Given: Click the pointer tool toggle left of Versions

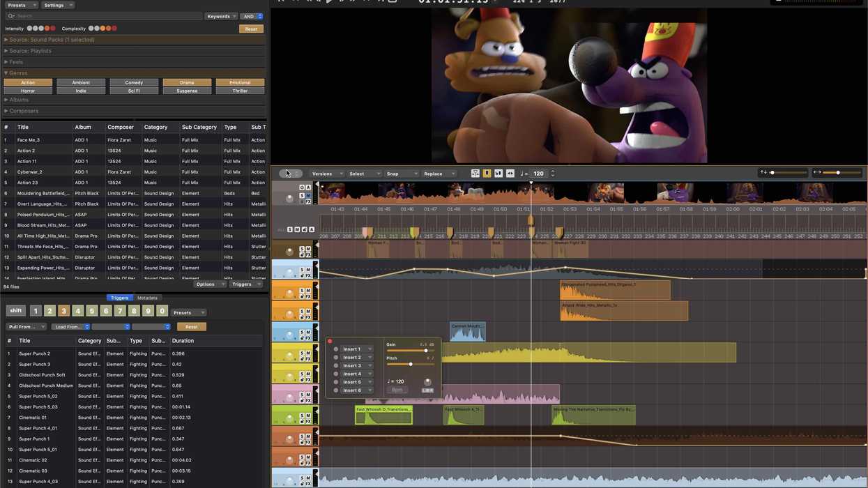Looking at the screenshot, I should 291,174.
